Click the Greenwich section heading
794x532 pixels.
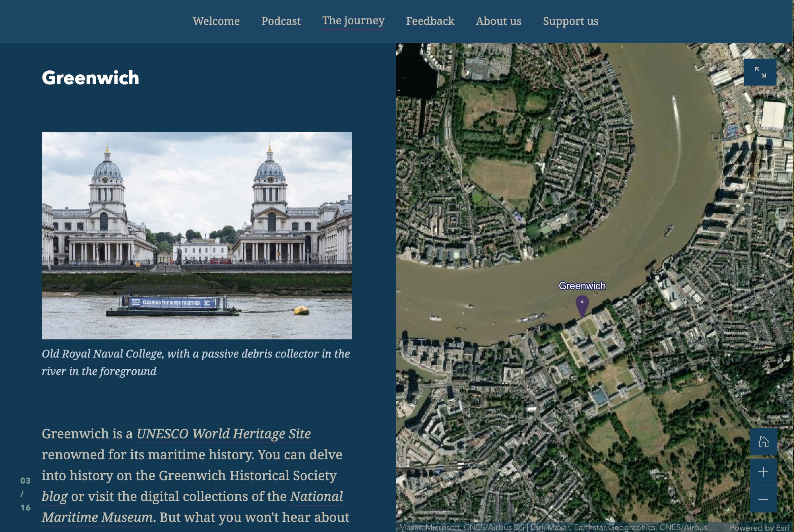pyautogui.click(x=90, y=78)
